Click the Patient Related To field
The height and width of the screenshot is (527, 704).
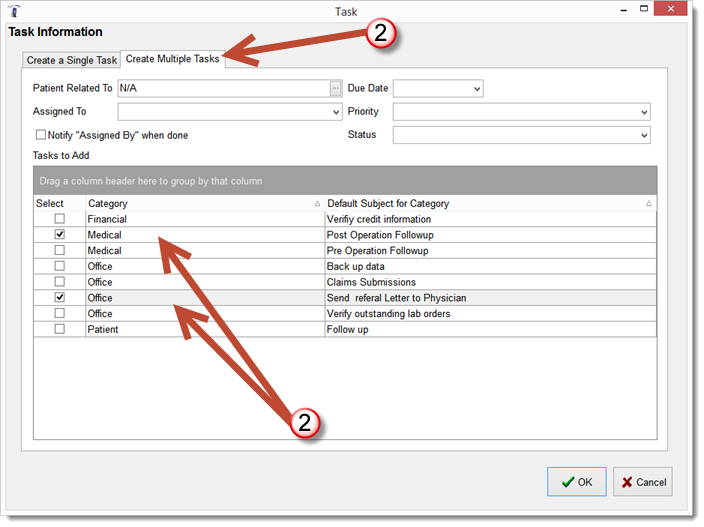click(223, 89)
